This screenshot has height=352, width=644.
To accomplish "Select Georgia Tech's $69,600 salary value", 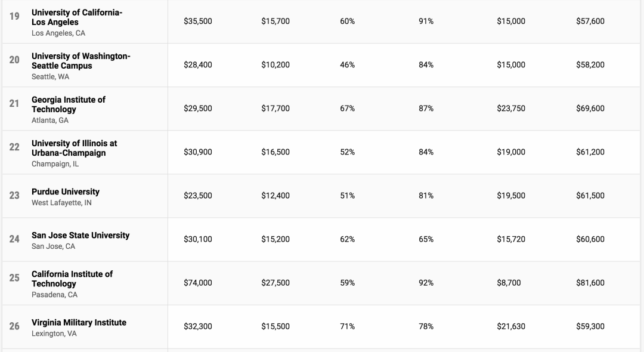I will tap(590, 109).
